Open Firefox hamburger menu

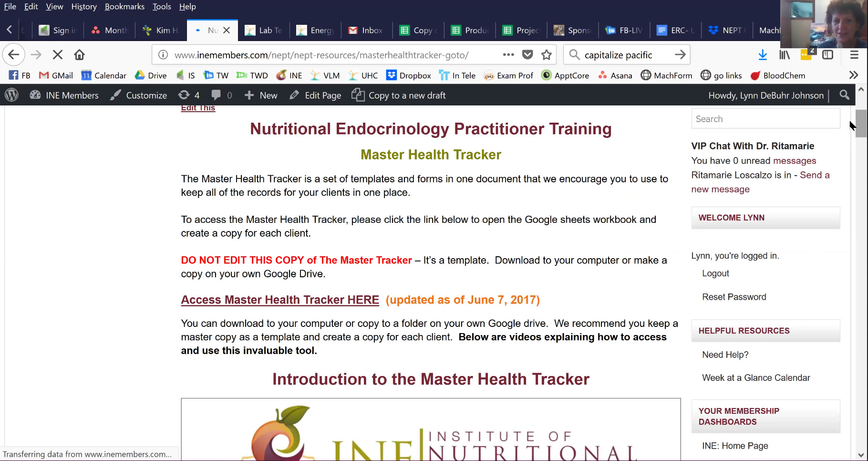[x=854, y=55]
